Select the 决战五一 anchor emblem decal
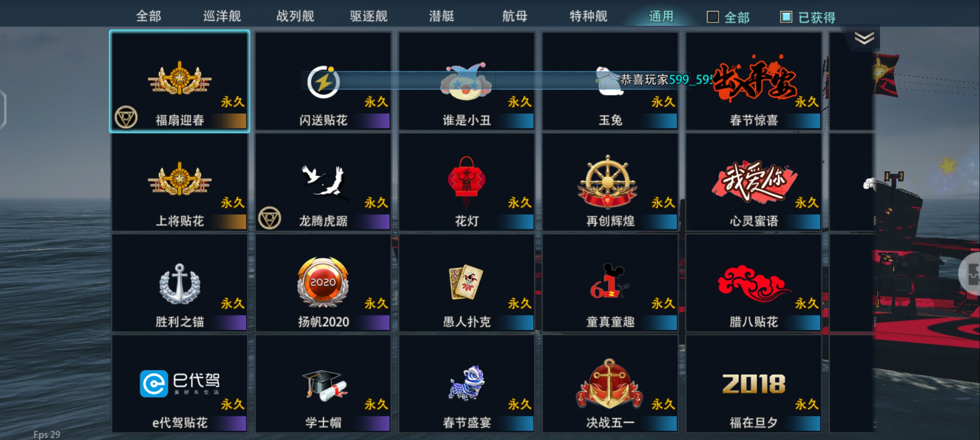Image resolution: width=980 pixels, height=440 pixels. click(610, 384)
